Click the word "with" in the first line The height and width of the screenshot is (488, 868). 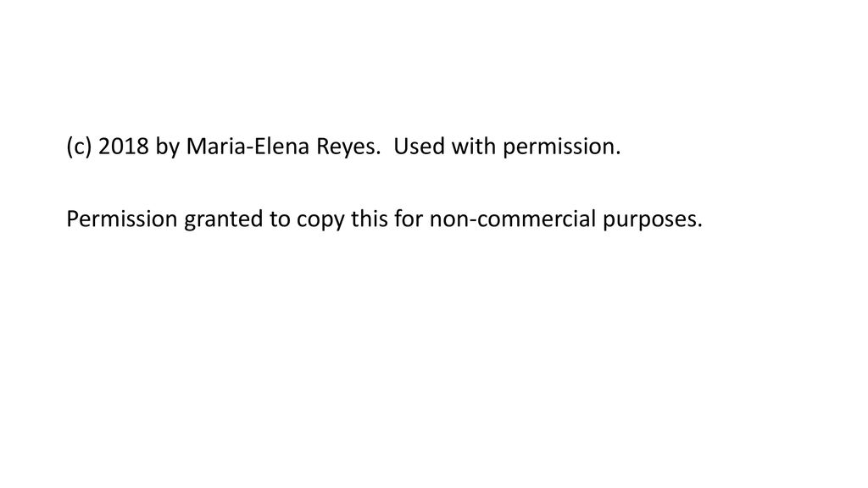point(473,147)
